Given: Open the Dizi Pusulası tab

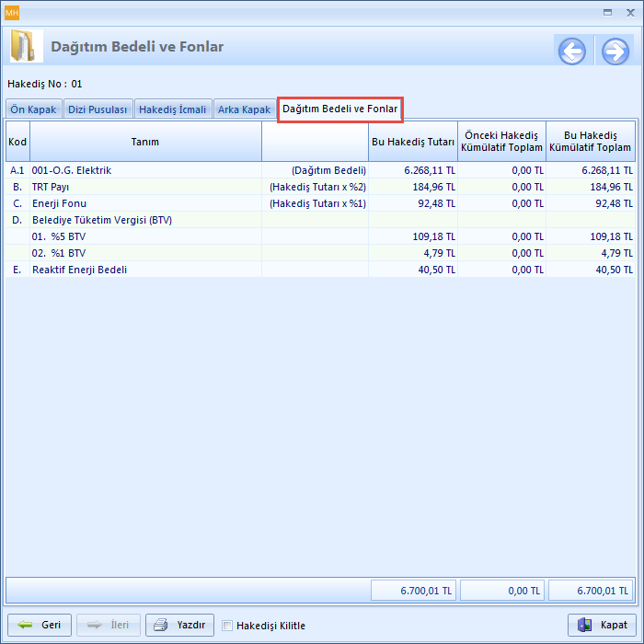Looking at the screenshot, I should pos(98,109).
